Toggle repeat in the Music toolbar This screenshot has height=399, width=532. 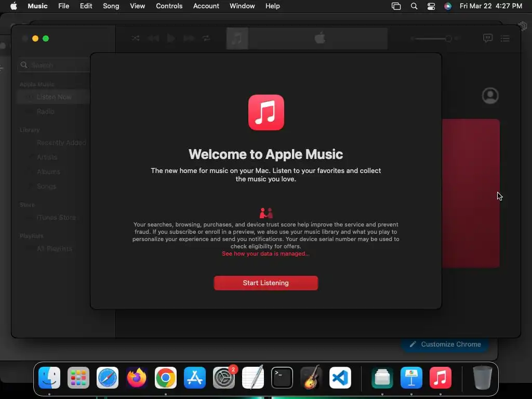[x=206, y=38]
